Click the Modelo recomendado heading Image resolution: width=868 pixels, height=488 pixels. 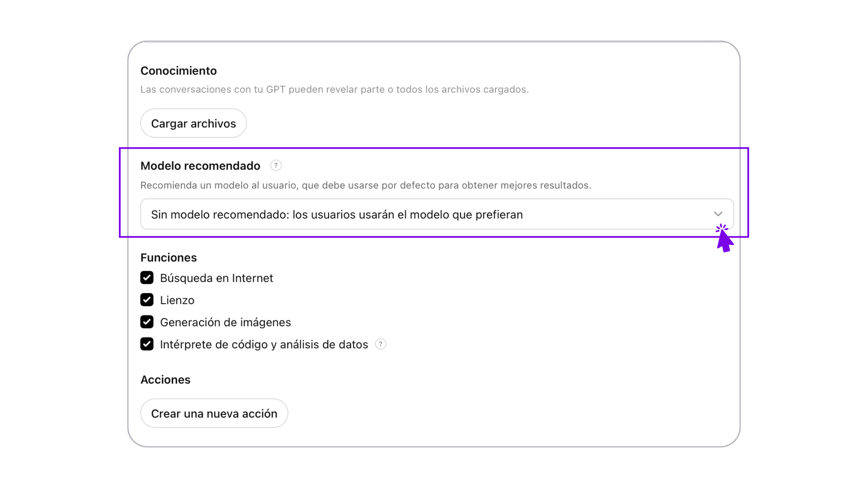tap(200, 166)
